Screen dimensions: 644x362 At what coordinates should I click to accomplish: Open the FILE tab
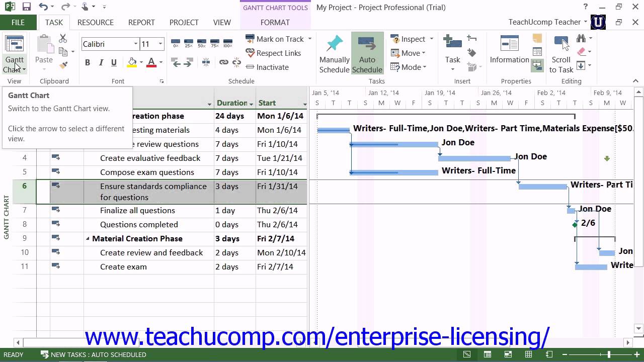18,22
